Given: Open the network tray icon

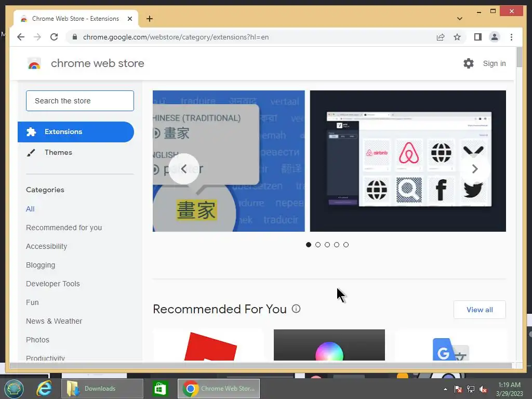Looking at the screenshot, I should pos(471,389).
